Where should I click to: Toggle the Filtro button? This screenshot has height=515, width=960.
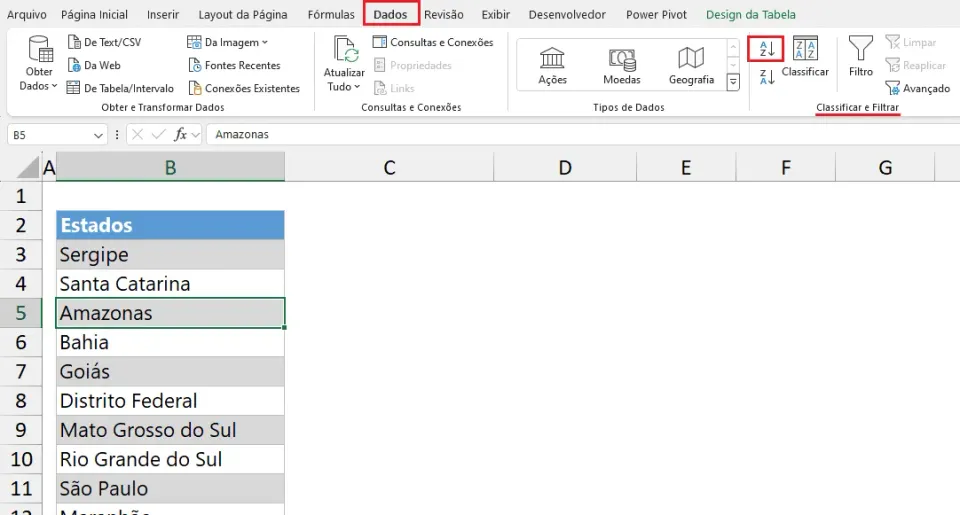(x=860, y=56)
